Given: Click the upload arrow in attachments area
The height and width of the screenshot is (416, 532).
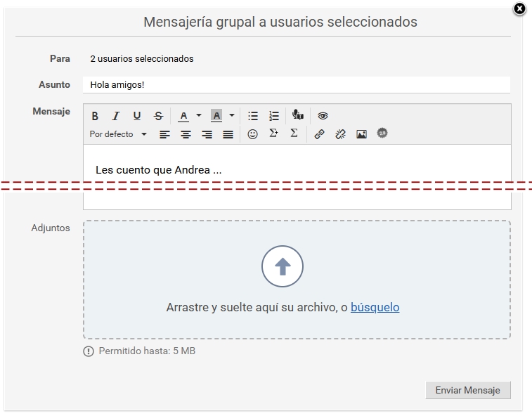Looking at the screenshot, I should pos(282,266).
